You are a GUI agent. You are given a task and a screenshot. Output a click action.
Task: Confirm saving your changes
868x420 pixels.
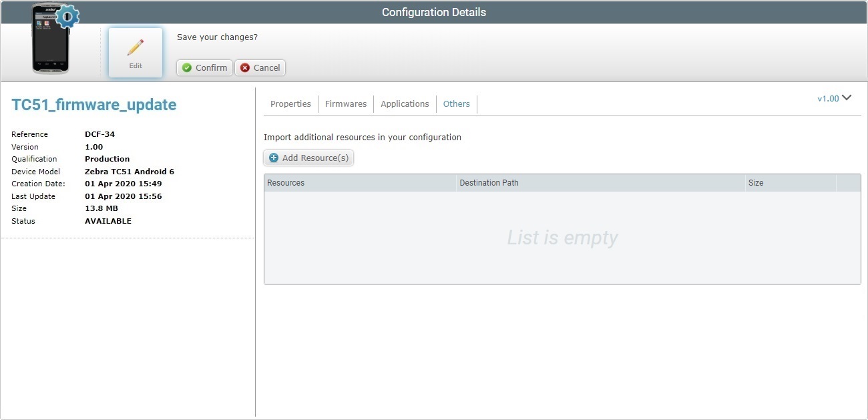pyautogui.click(x=204, y=67)
